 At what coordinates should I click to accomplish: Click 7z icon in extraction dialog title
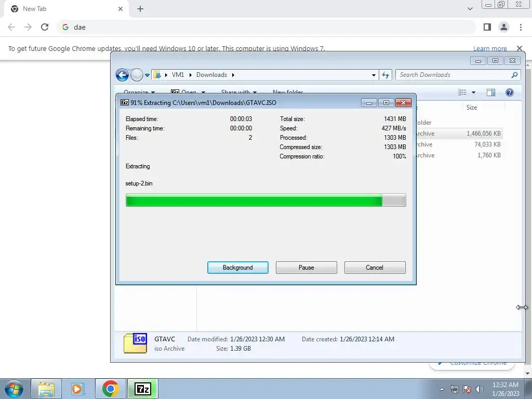(x=125, y=102)
